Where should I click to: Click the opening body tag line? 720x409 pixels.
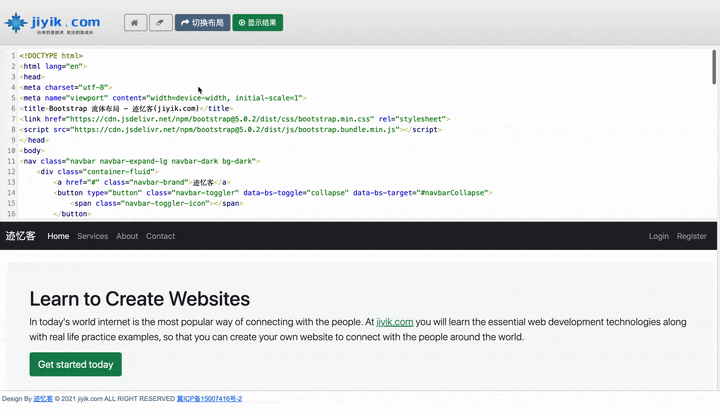pyautogui.click(x=32, y=151)
